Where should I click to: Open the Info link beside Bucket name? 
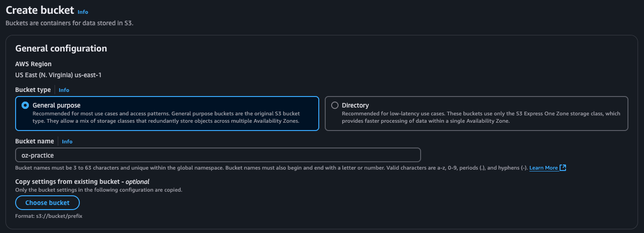coord(67,142)
